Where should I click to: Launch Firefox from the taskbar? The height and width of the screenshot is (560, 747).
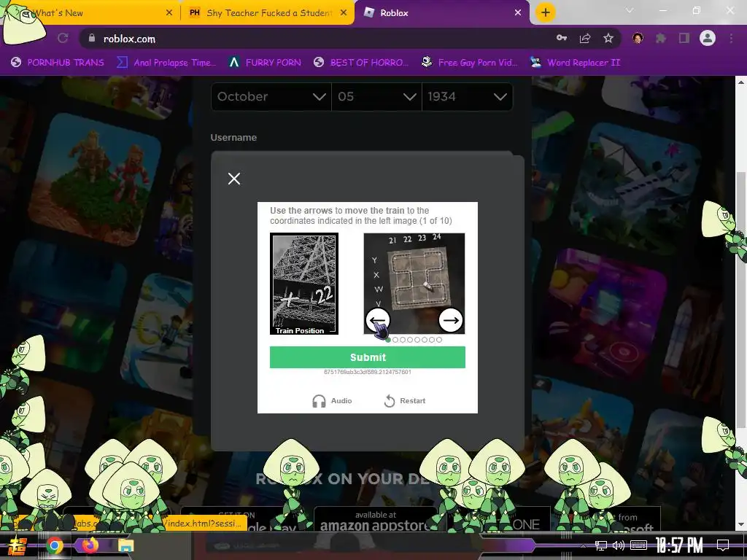coord(90,545)
